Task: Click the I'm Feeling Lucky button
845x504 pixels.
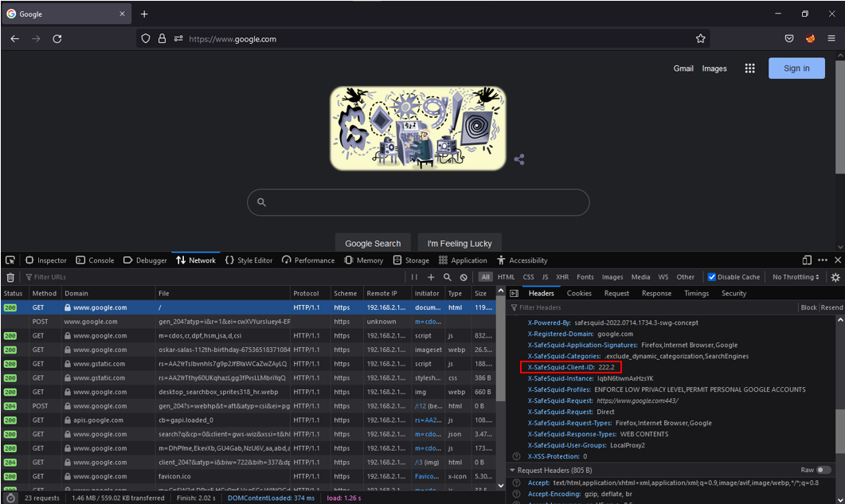Action: [x=460, y=243]
